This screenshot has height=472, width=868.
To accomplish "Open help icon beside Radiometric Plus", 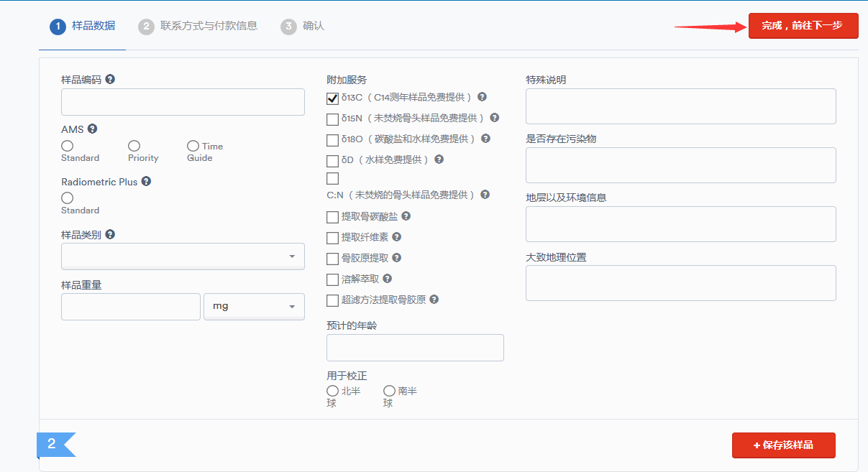I will tap(146, 182).
